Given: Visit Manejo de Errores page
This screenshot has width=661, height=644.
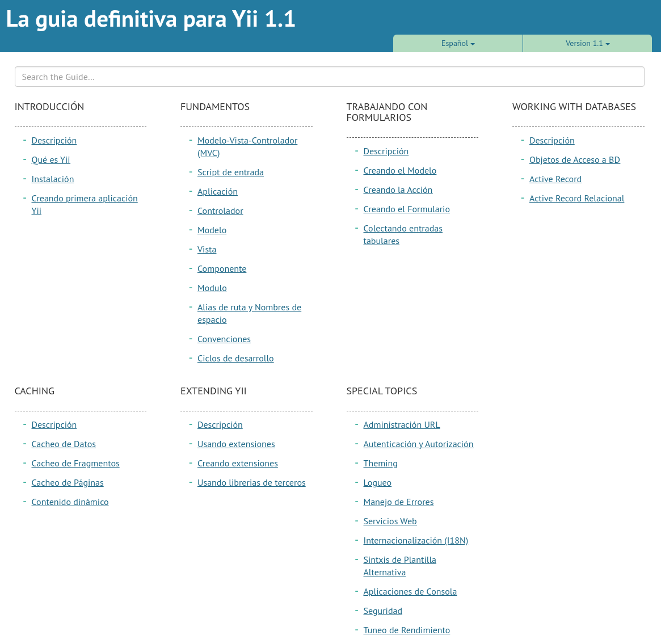Looking at the screenshot, I should [398, 502].
